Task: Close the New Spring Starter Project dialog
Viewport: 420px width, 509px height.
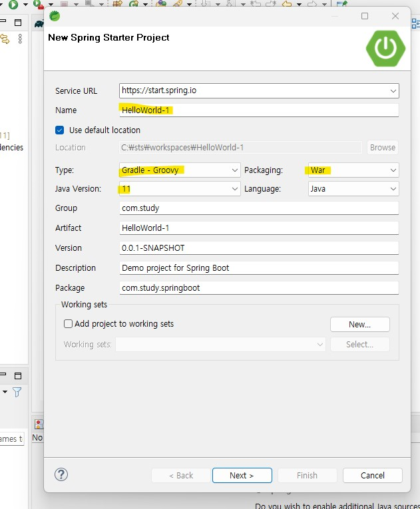Action: coord(395,16)
